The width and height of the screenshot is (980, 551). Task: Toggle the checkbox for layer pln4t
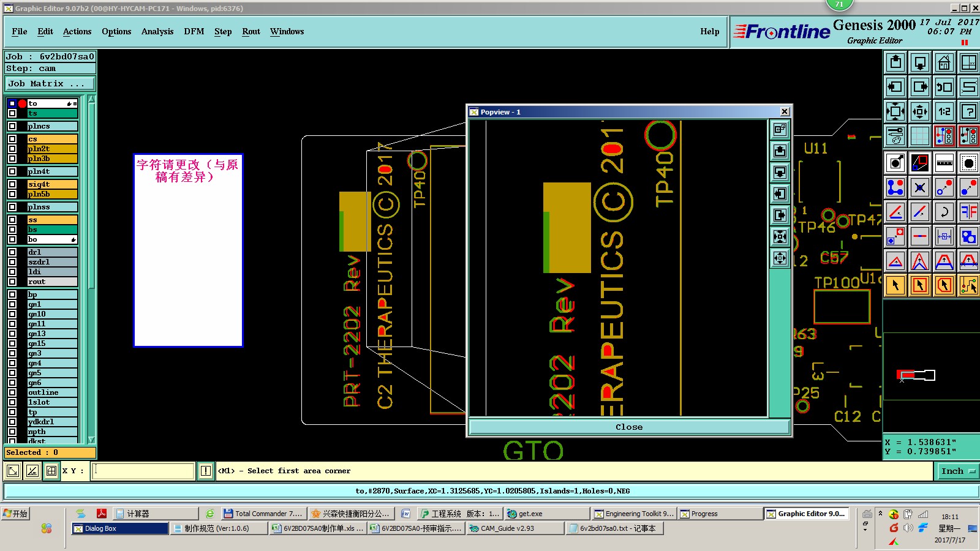12,171
